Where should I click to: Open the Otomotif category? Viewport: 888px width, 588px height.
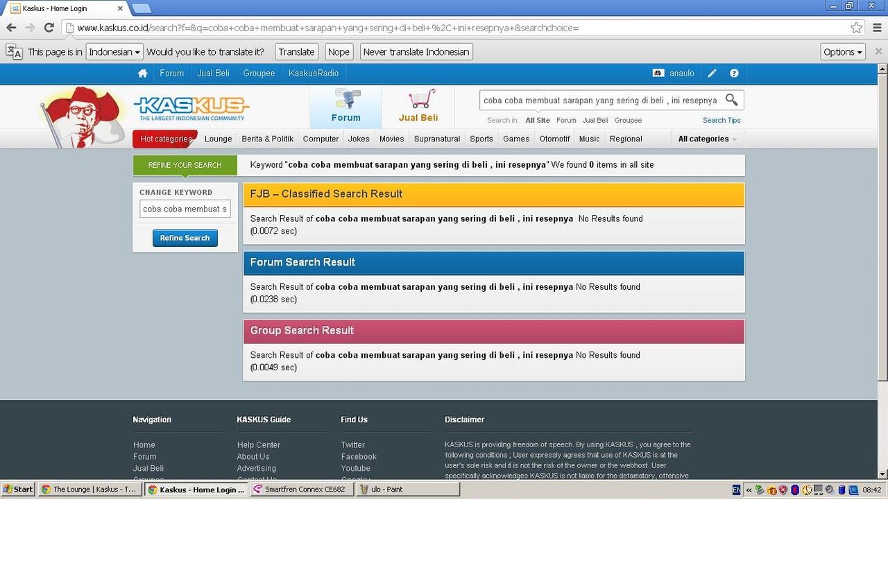pos(554,139)
